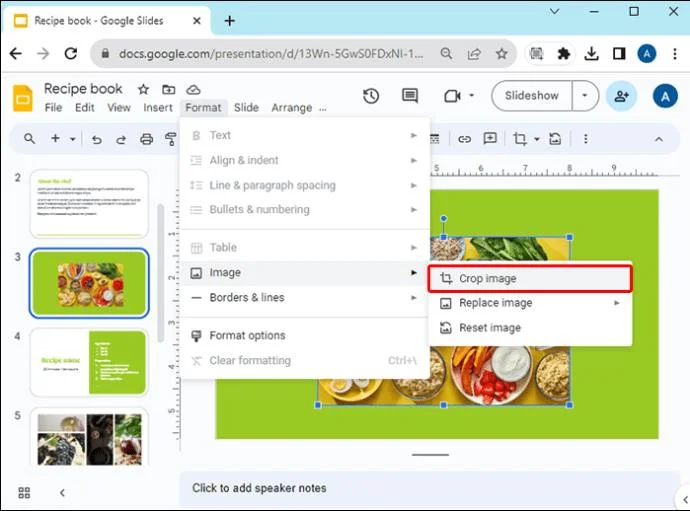Open the crop mask shape dropdown arrow
690x511 pixels.
pyautogui.click(x=536, y=140)
